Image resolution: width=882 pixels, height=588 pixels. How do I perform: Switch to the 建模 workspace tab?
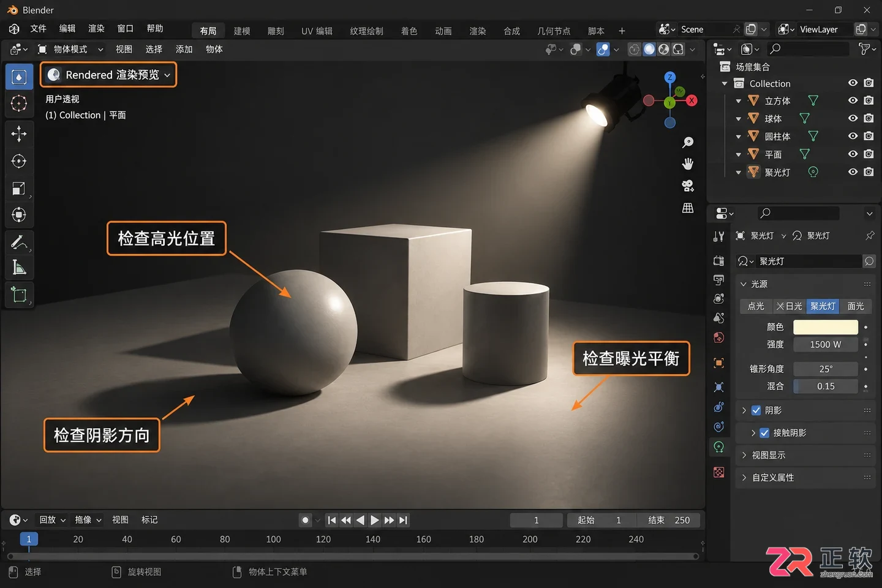[242, 31]
